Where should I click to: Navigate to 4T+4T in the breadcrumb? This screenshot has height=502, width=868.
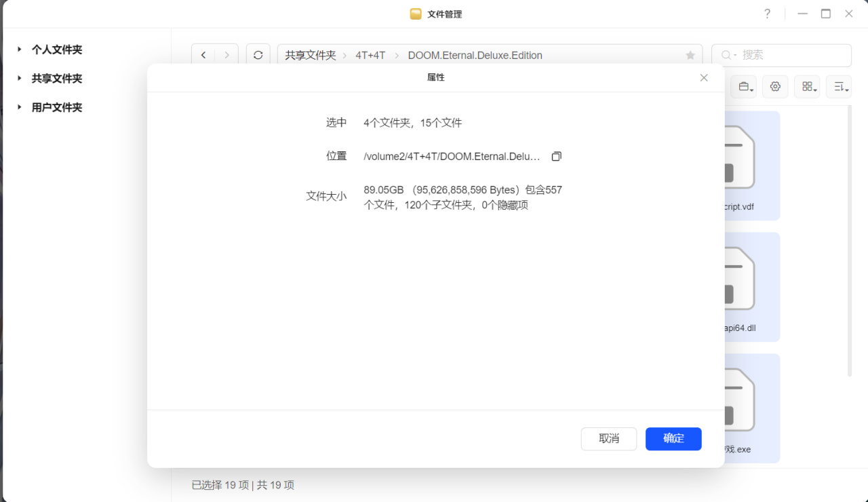point(370,56)
